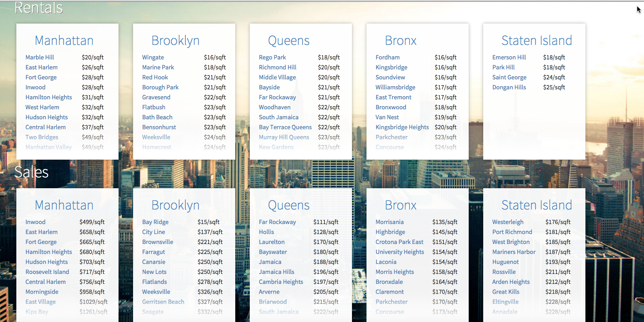
Task: Select Middle Village neighborhood
Action: pyautogui.click(x=277, y=77)
